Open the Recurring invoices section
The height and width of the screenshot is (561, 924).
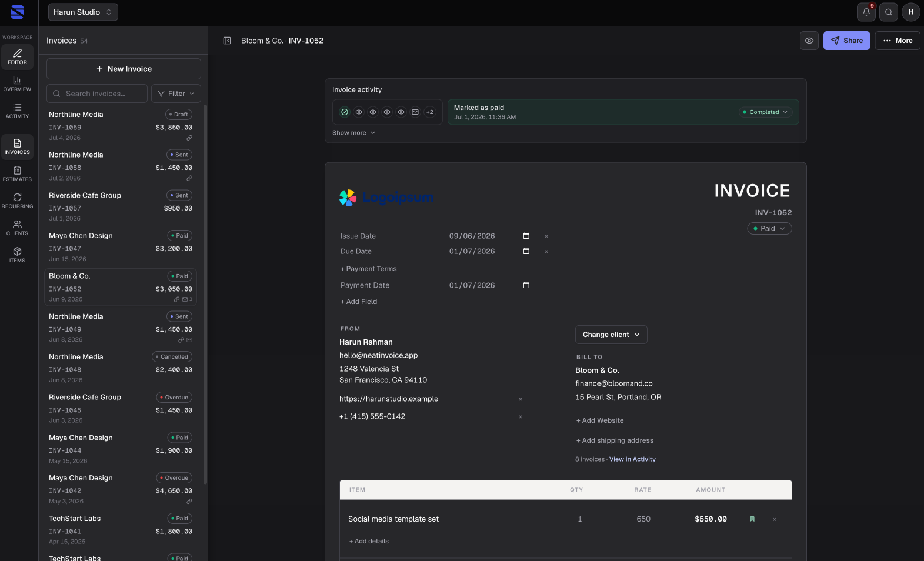[17, 201]
